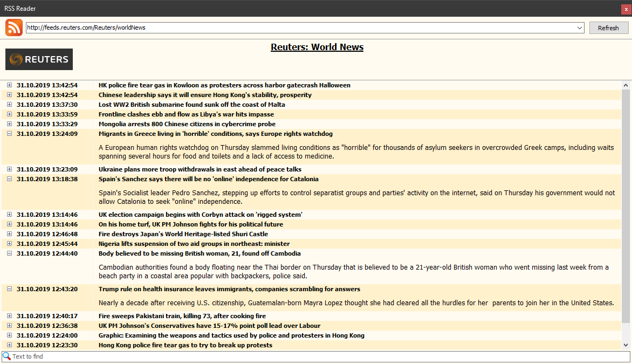632x364 pixels.
Task: Select timestamp 31.10.2019 12:46:48
Action: click(x=47, y=234)
